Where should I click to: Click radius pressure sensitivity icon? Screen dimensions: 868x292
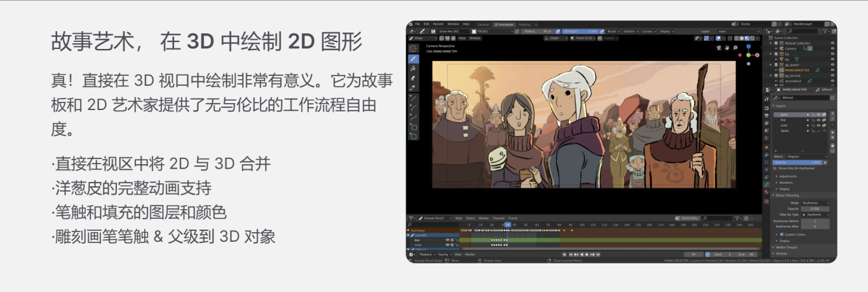(558, 31)
